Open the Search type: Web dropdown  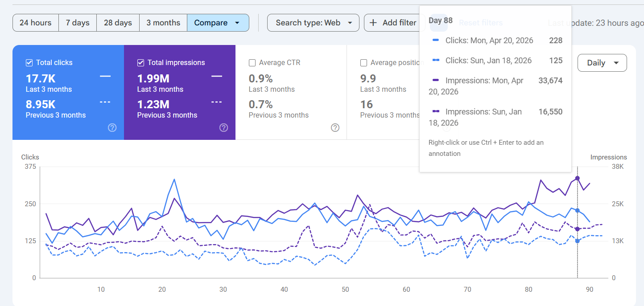click(x=313, y=23)
